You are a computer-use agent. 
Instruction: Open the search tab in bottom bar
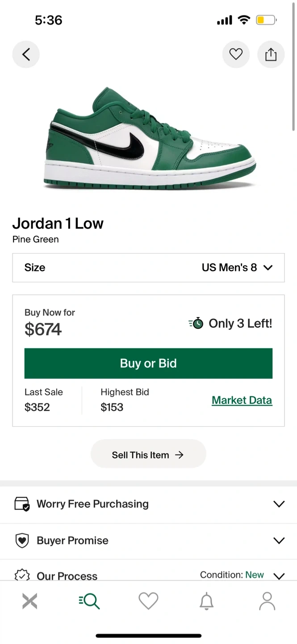89,601
